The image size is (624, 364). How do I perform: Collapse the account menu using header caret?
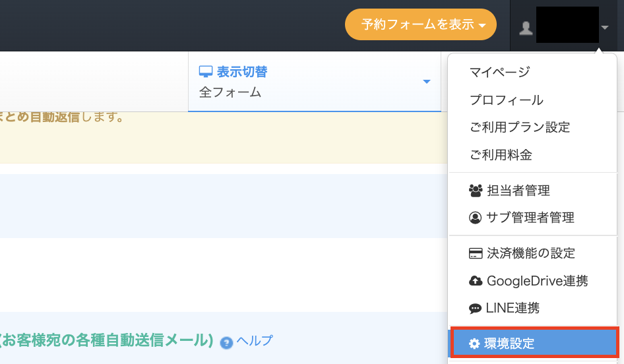(x=605, y=28)
